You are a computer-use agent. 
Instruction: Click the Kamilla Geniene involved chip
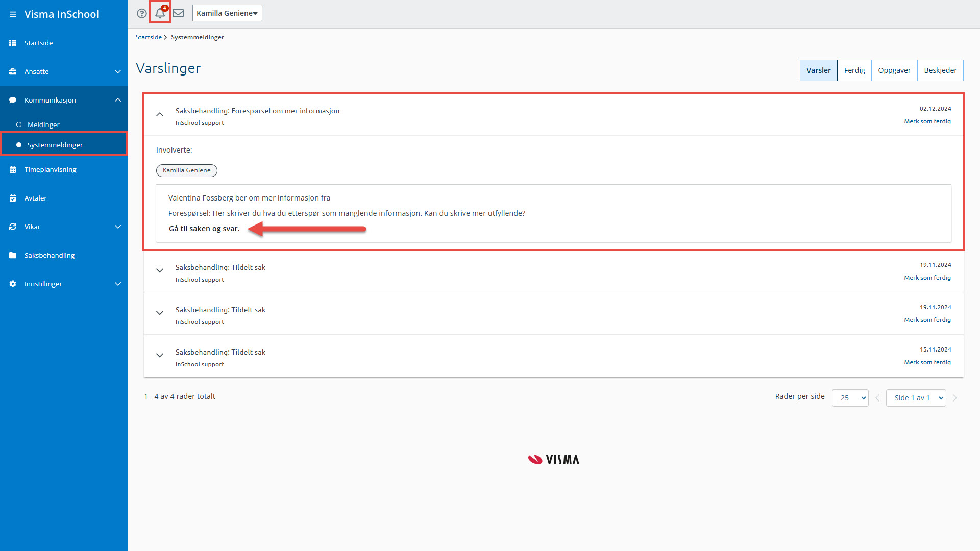click(186, 170)
